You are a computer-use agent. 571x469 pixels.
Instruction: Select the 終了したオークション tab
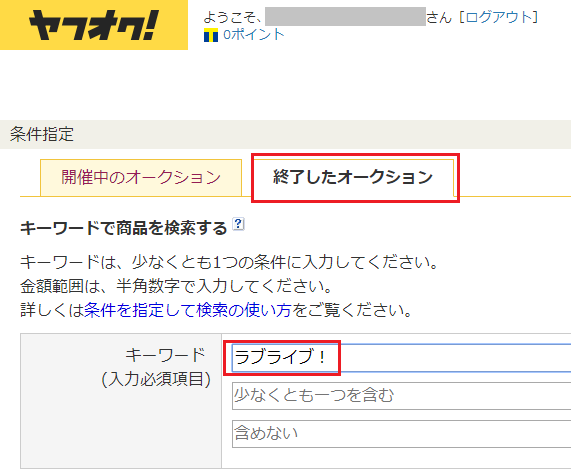[353, 178]
